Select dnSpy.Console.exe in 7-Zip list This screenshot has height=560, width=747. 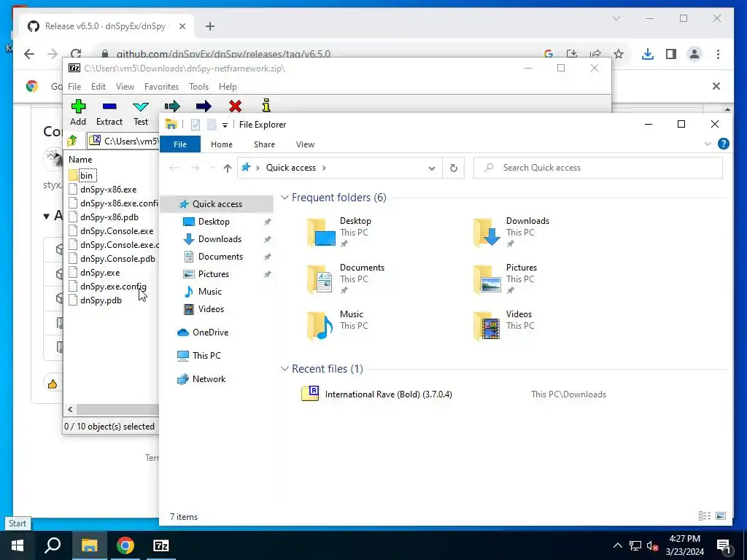[x=117, y=231]
